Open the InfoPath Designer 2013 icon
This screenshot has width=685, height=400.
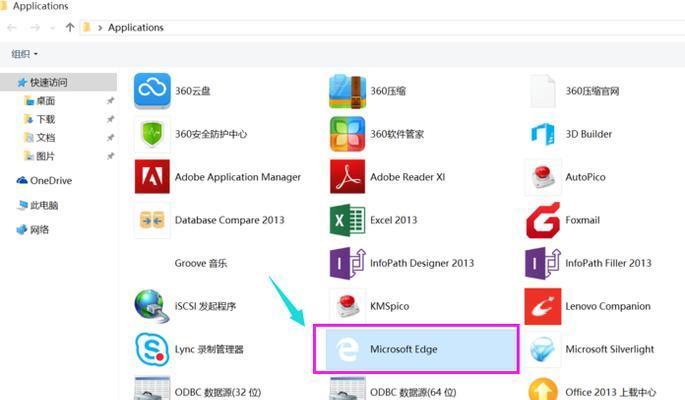click(x=347, y=263)
